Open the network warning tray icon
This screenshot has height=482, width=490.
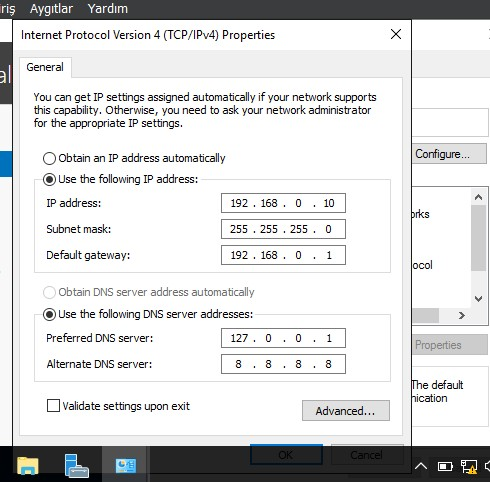click(469, 466)
